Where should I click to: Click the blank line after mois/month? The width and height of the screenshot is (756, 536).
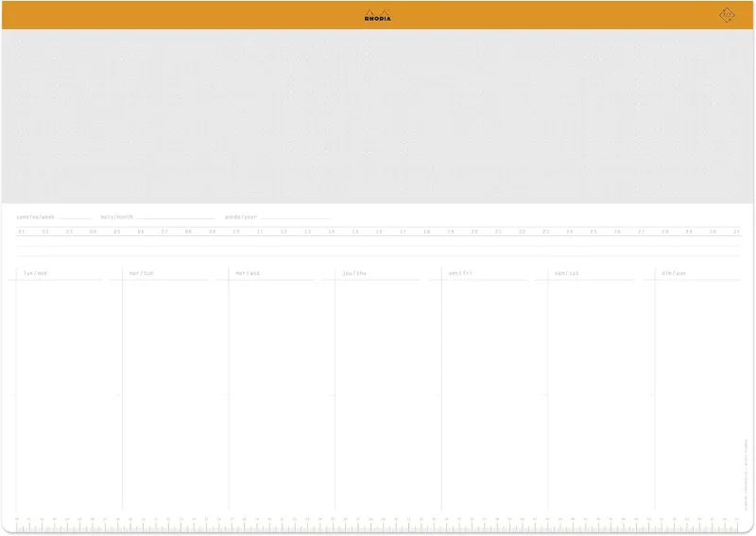(175, 218)
